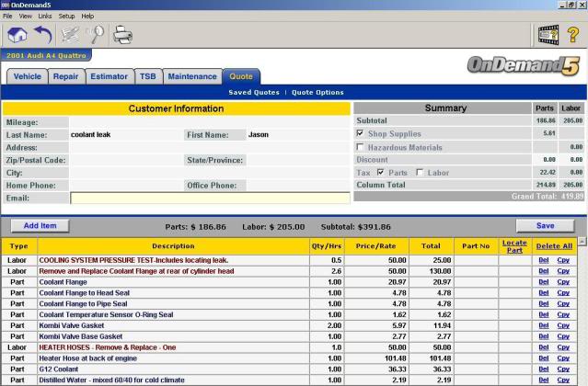Click the 2001 Audi A4 Quattro label
This screenshot has height=386, width=588.
pos(46,55)
